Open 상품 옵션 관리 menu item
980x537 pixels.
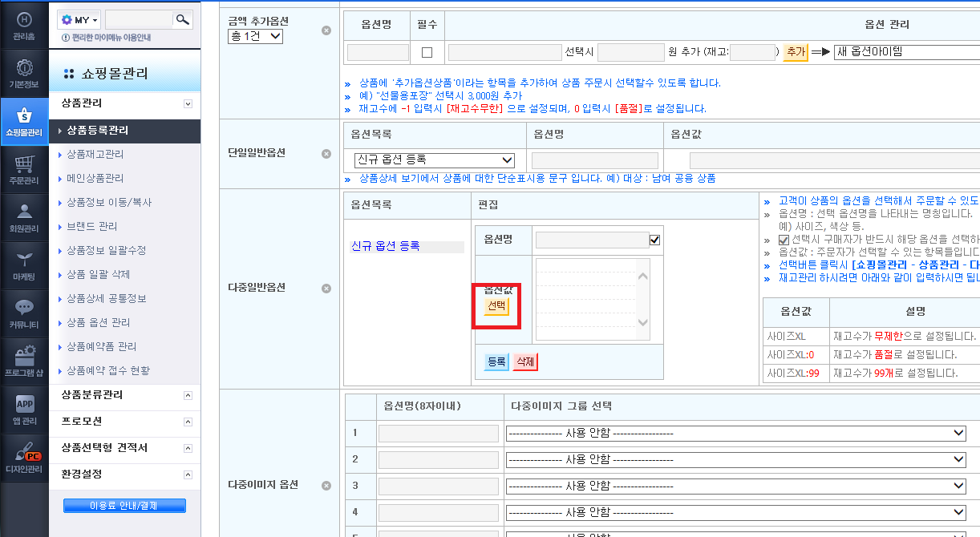99,322
